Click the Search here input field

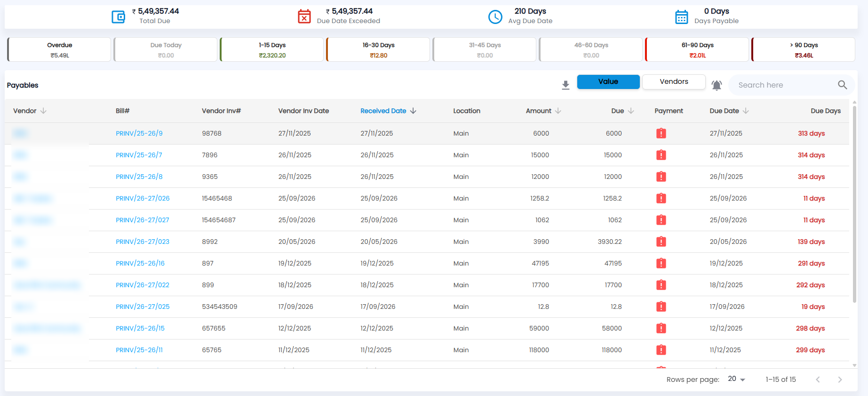click(783, 85)
